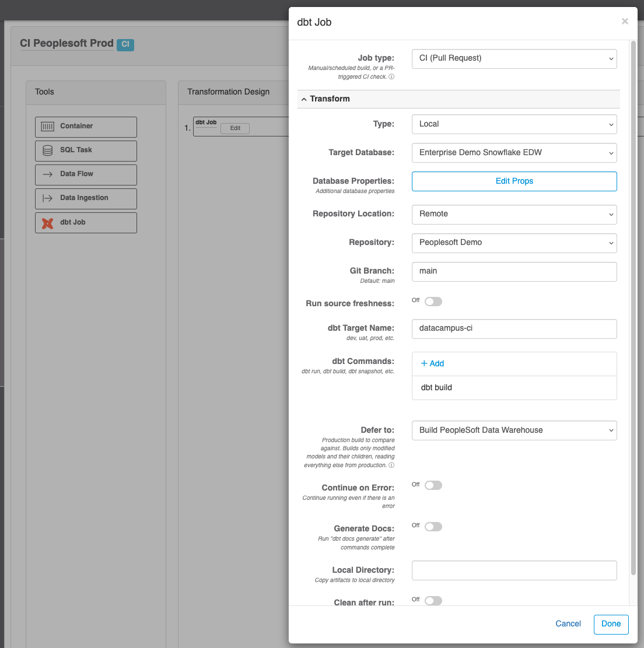The height and width of the screenshot is (648, 644).
Task: Click the Container tool icon
Action: tap(47, 127)
